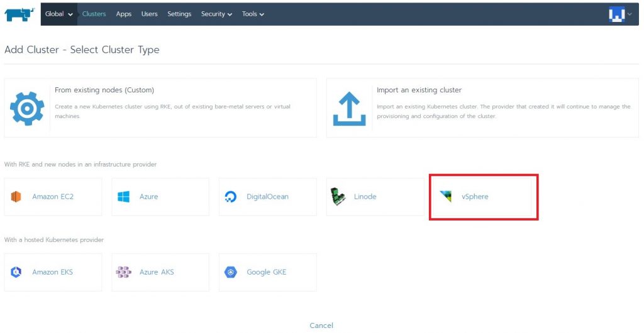This screenshot has width=644, height=333.
Task: Click the Azure Windows logo icon
Action: 123,197
